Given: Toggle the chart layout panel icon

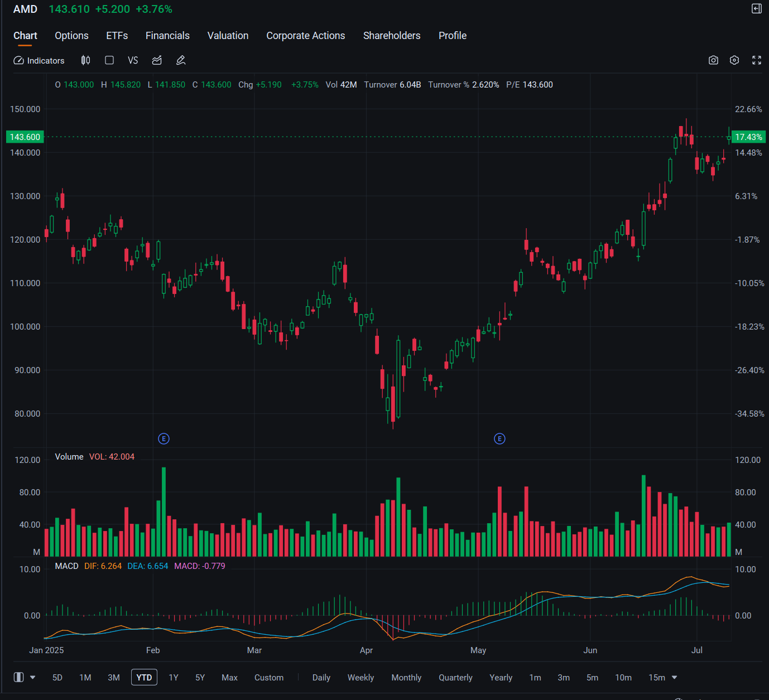Looking at the screenshot, I should [18, 677].
